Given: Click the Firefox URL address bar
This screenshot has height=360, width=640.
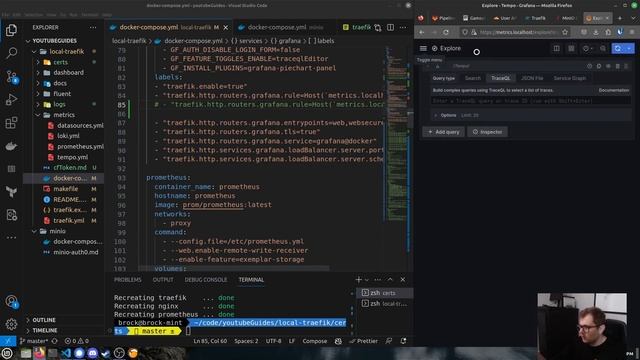Looking at the screenshot, I should click(x=515, y=32).
